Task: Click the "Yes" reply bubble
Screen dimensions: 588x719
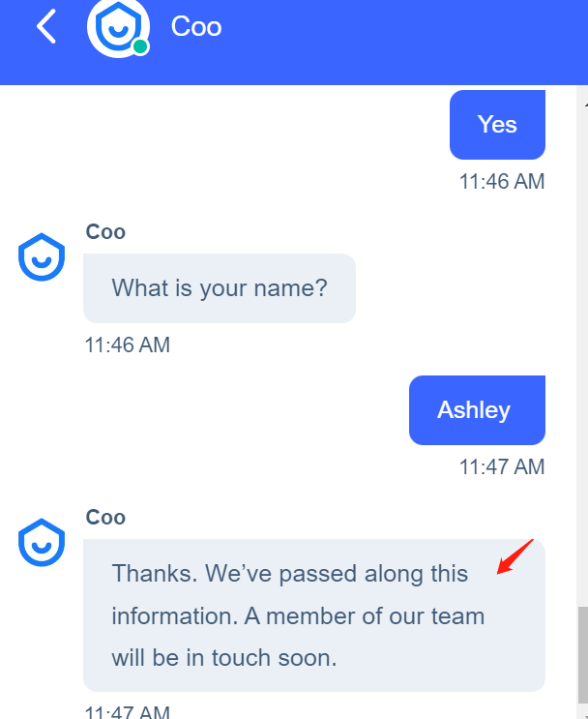Action: (x=497, y=125)
